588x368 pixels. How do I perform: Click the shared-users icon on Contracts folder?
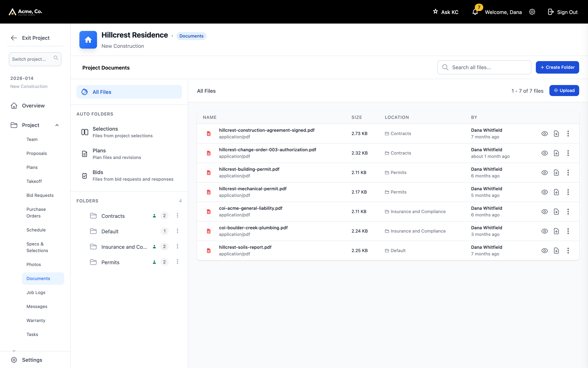pos(154,216)
